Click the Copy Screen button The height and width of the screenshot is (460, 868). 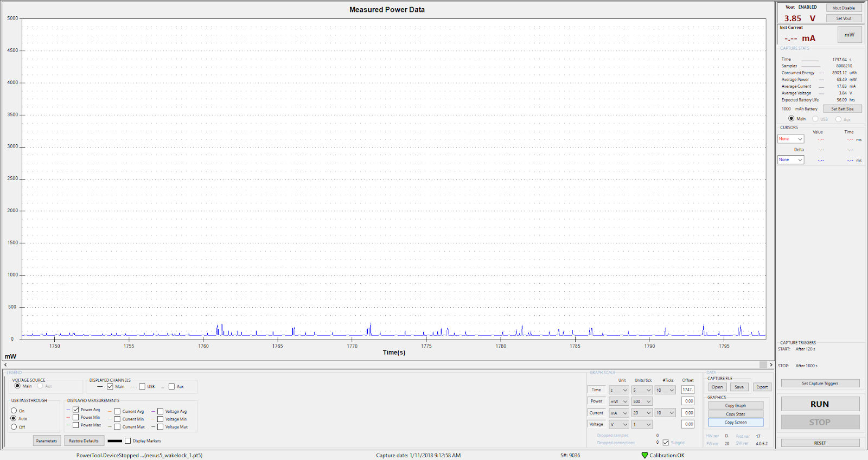(x=736, y=422)
